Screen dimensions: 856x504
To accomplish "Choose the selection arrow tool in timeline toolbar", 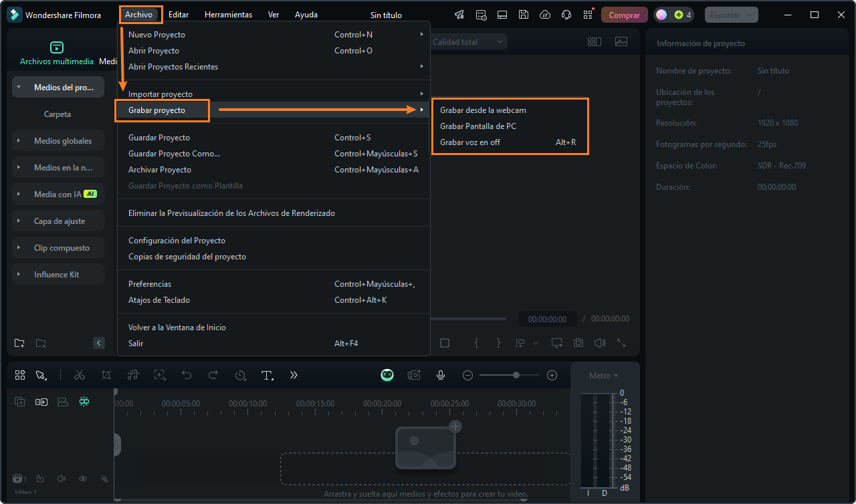I will (41, 375).
